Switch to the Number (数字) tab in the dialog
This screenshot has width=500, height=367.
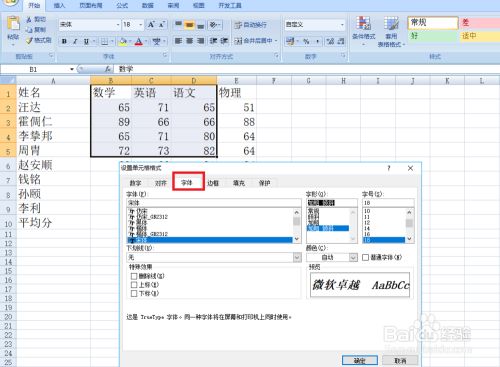pos(135,183)
